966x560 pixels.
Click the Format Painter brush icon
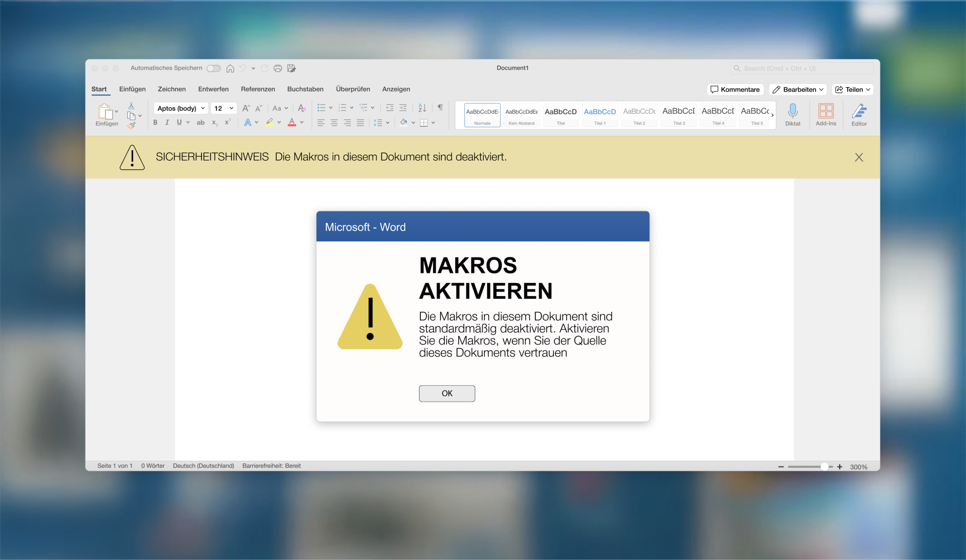[x=131, y=126]
